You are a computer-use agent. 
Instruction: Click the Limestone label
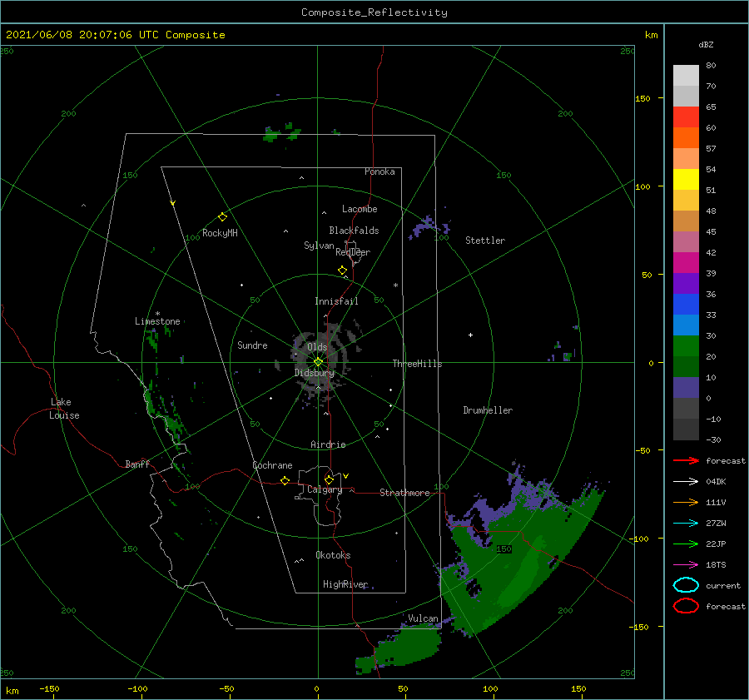click(157, 321)
